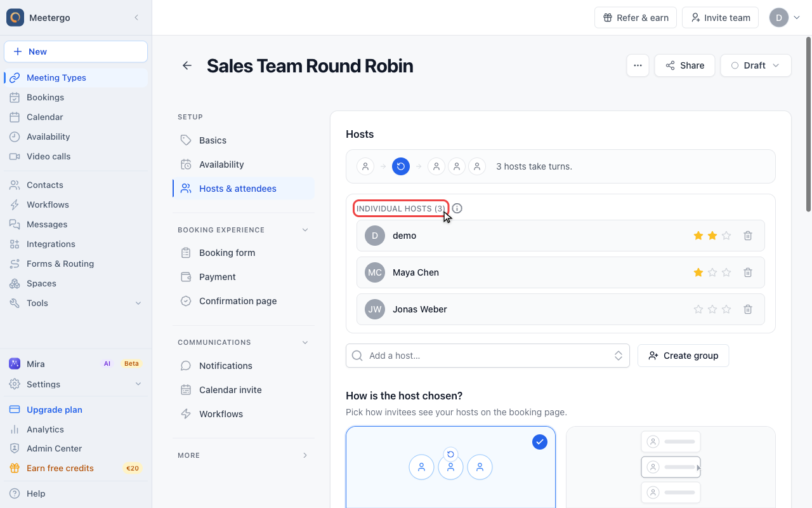Image resolution: width=812 pixels, height=508 pixels.
Task: Click Invite team button
Action: click(x=721, y=18)
